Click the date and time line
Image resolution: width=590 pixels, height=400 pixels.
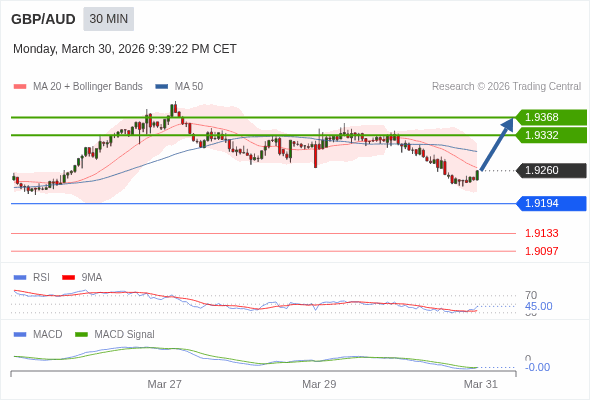125,49
